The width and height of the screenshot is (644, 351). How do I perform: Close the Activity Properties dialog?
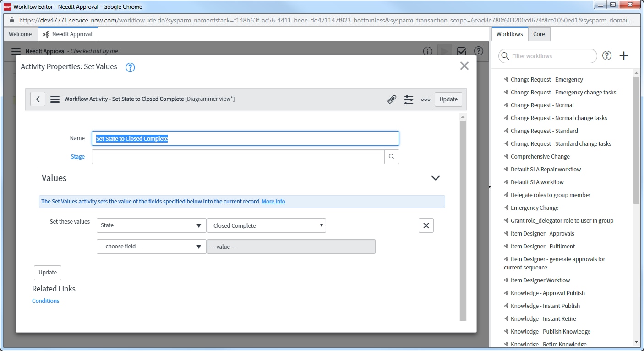[x=464, y=66]
